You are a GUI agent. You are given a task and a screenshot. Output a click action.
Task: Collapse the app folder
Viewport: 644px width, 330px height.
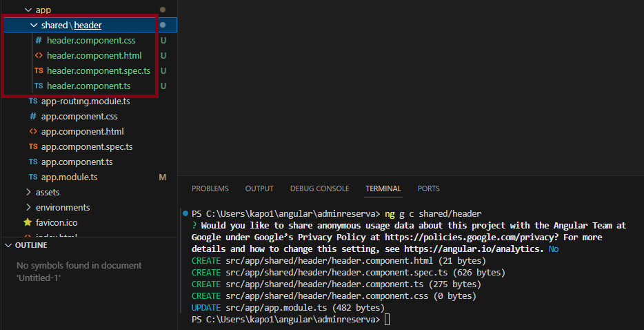tap(28, 10)
